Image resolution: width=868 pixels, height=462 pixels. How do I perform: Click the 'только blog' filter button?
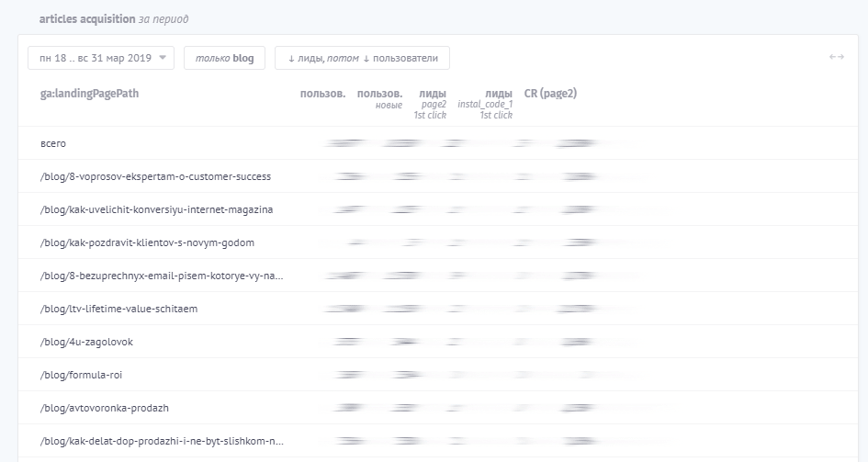coord(224,58)
